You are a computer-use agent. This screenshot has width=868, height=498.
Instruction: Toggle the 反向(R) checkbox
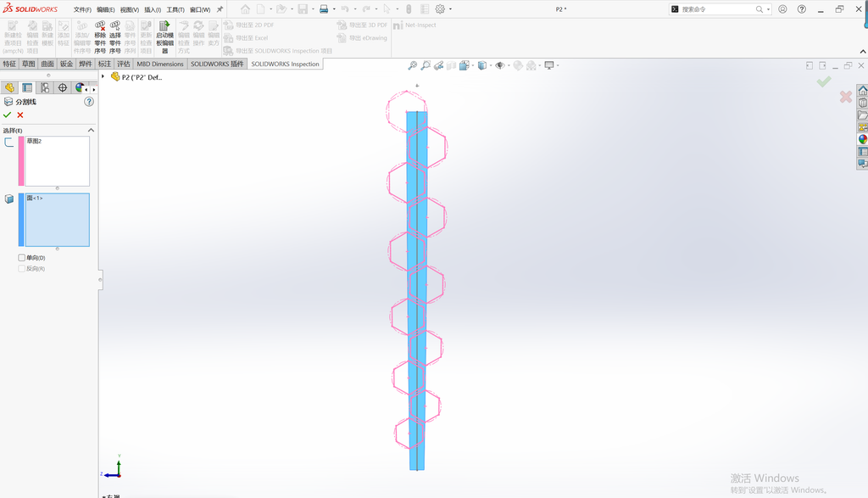point(21,269)
